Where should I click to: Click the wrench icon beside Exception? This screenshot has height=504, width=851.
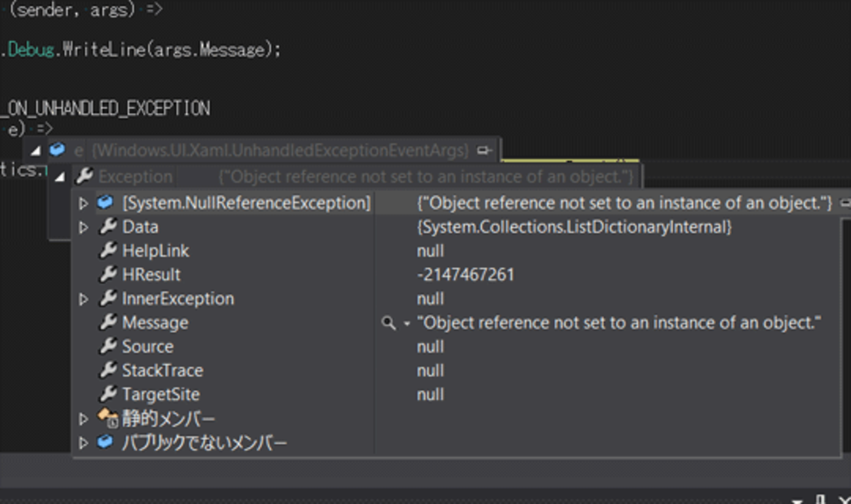[x=85, y=176]
